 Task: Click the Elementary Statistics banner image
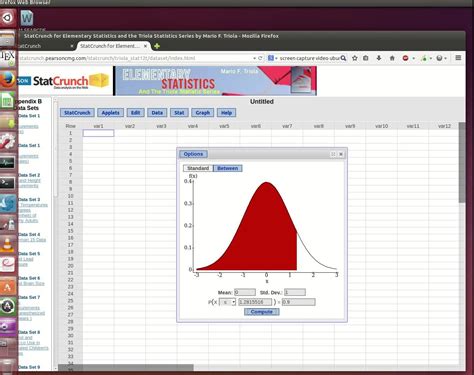pyautogui.click(x=215, y=81)
